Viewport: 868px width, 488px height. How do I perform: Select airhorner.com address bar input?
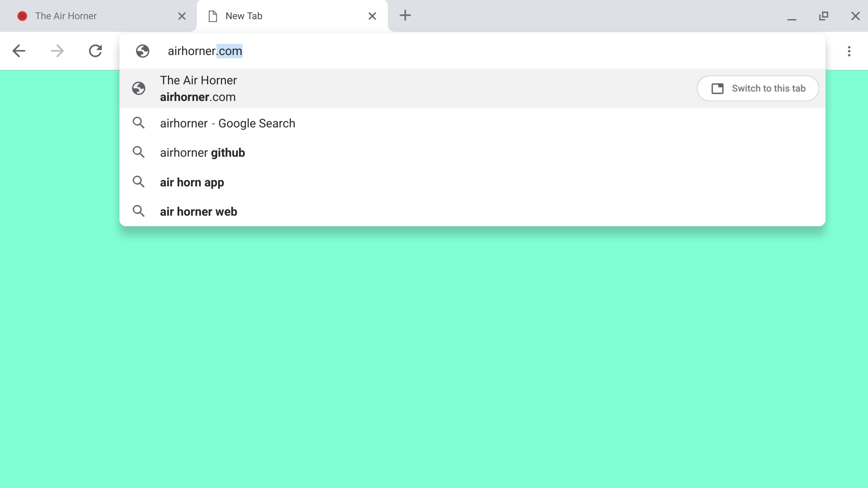point(205,51)
